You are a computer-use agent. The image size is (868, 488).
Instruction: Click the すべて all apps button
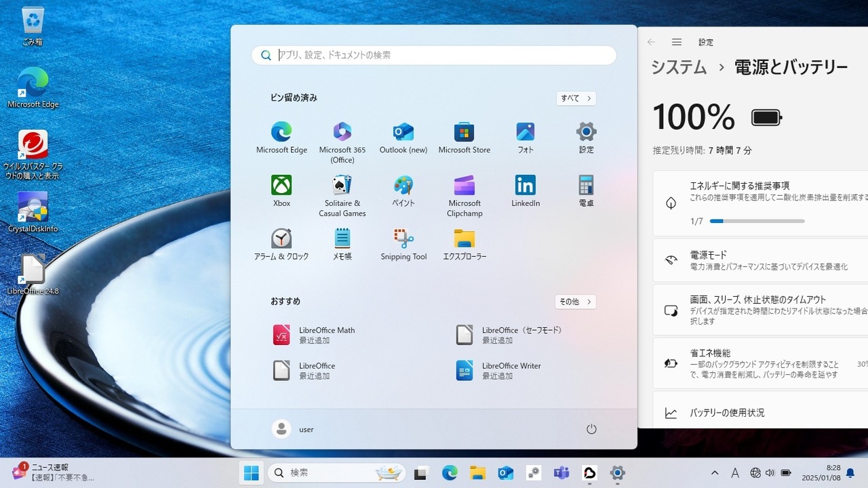[576, 98]
